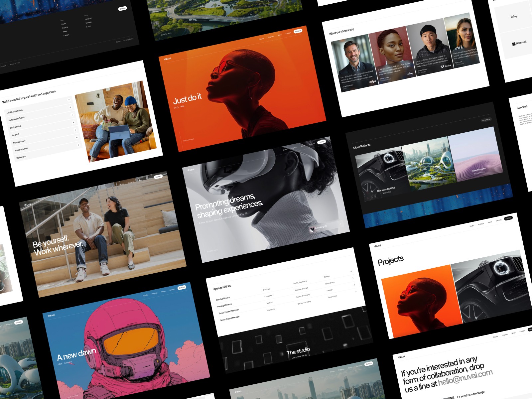Click the Stripe logo on Jack McAllister's testimonial
Image resolution: width=532 pixels, height=399 pixels.
[x=372, y=81]
